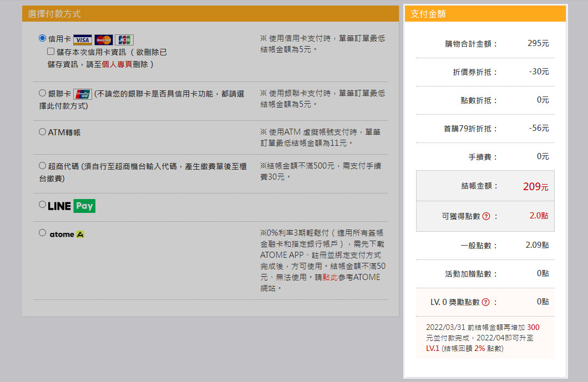Click the MasterCard logo
The image size is (588, 382).
[103, 40]
